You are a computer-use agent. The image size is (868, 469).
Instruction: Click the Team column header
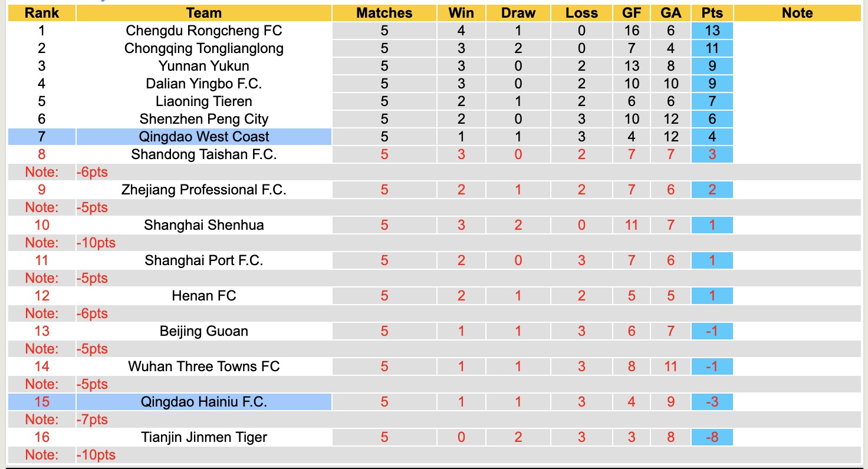click(204, 13)
